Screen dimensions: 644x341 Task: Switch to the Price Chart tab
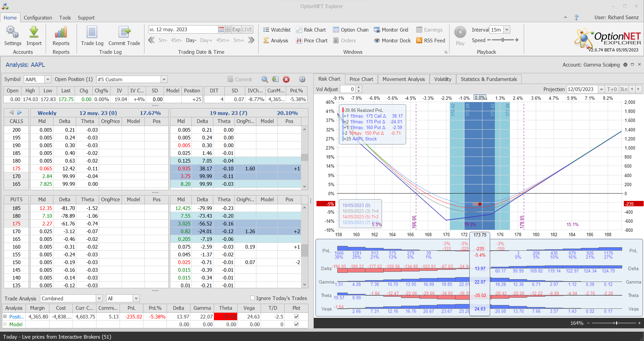(x=361, y=79)
